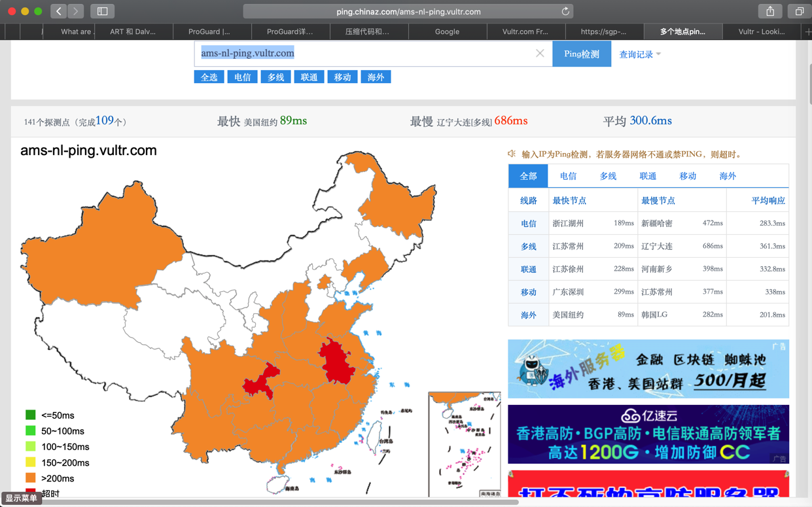Viewport: 812px width, 507px height.
Task: Switch to 电信 tab in results table
Action: tap(568, 176)
